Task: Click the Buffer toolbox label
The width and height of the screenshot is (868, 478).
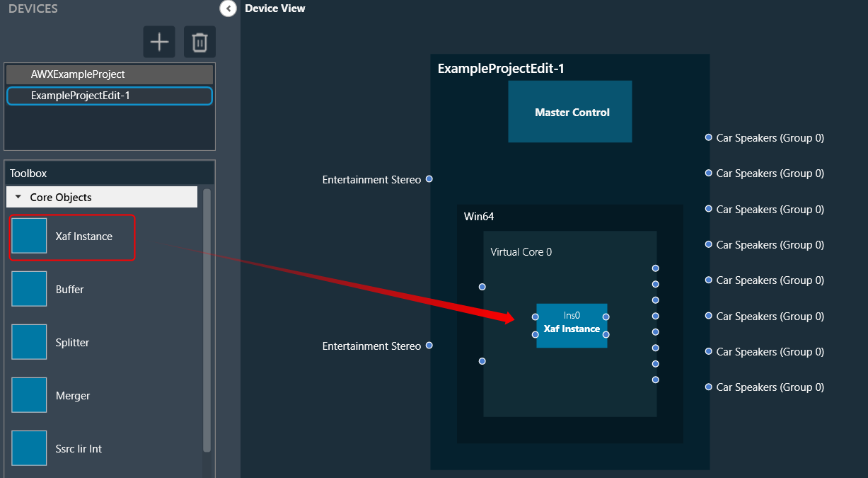Action: 70,290
